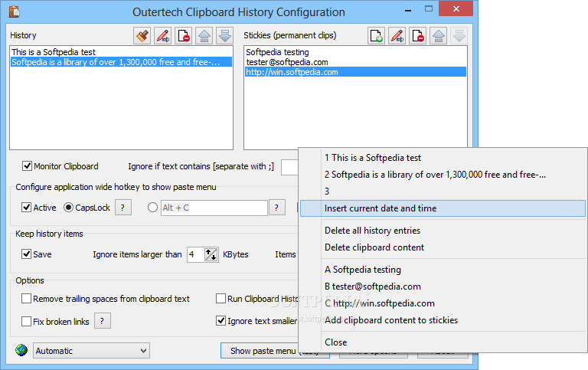Select sticky row Softpedia testing
The height and width of the screenshot is (370, 588).
click(x=355, y=52)
